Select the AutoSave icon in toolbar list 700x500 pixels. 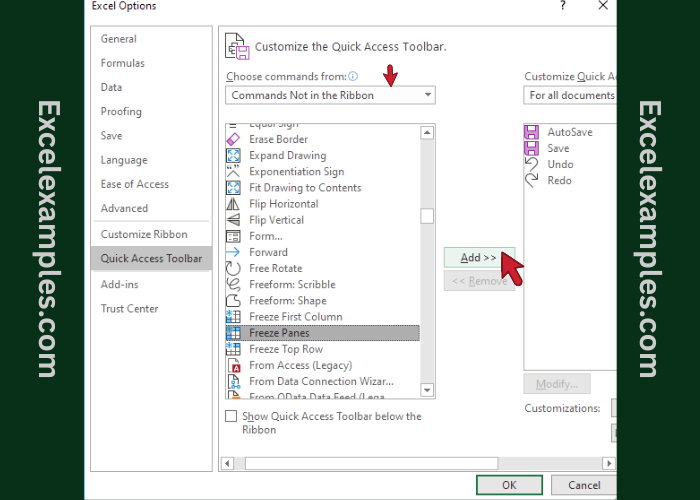click(x=532, y=132)
